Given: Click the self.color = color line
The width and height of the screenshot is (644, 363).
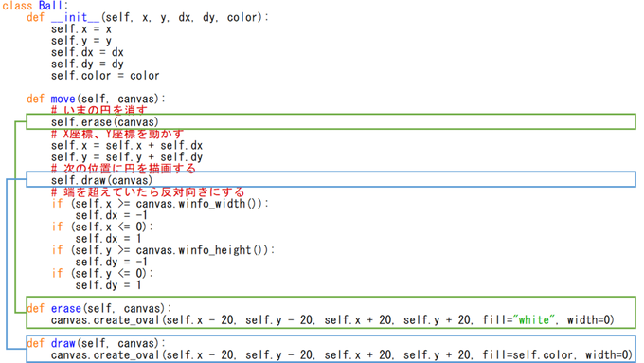Looking at the screenshot, I should (105, 76).
